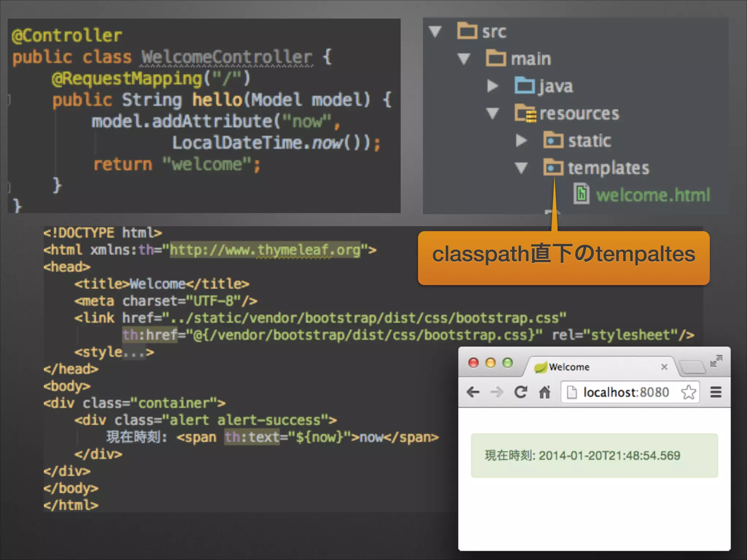
Task: Reload the localhost page
Action: pos(520,392)
